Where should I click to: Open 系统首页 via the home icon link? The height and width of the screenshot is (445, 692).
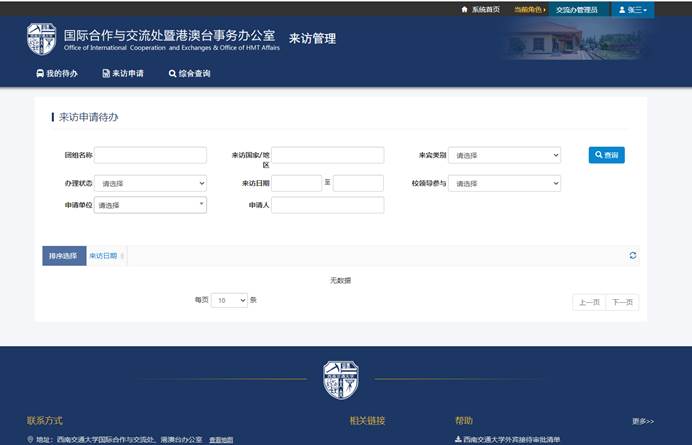pyautogui.click(x=480, y=9)
